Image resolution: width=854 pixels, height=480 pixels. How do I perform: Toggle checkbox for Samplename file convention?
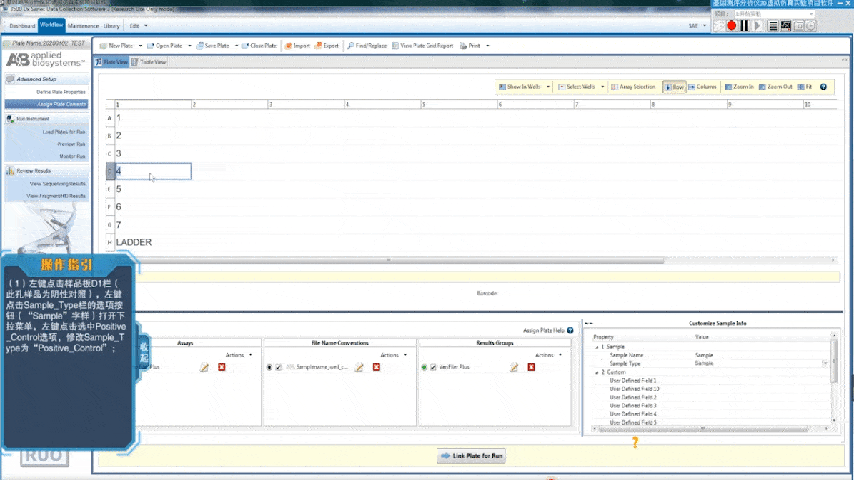(279, 367)
